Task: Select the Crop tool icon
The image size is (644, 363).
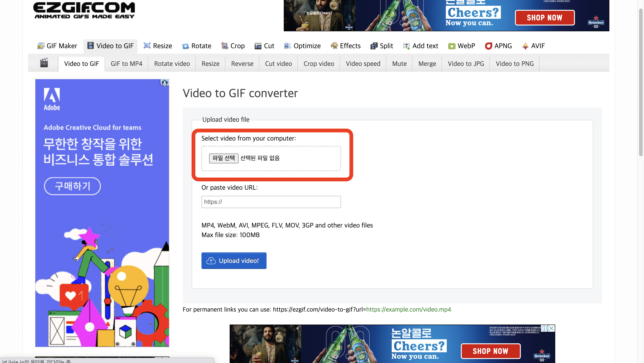Action: pyautogui.click(x=224, y=46)
